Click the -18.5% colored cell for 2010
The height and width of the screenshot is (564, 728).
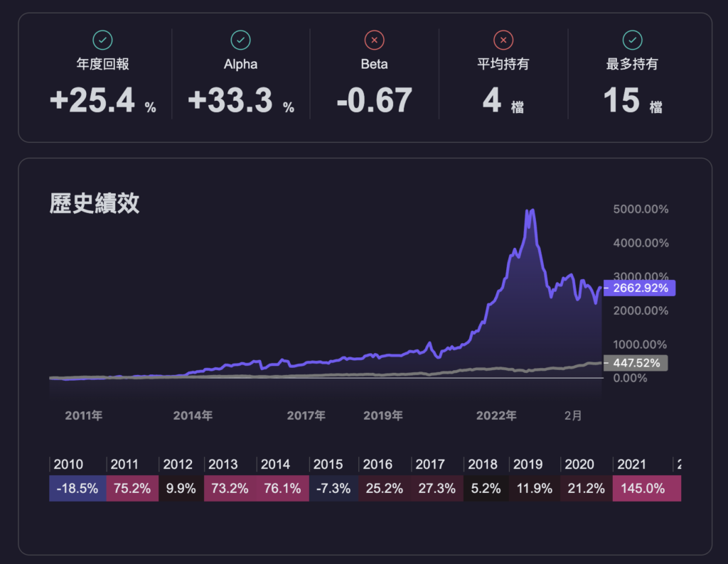pyautogui.click(x=77, y=489)
